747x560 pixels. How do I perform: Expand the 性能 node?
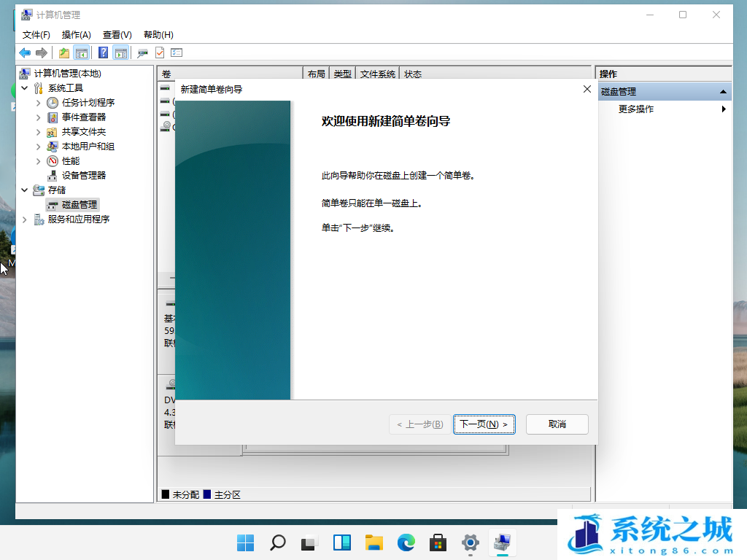(x=39, y=161)
